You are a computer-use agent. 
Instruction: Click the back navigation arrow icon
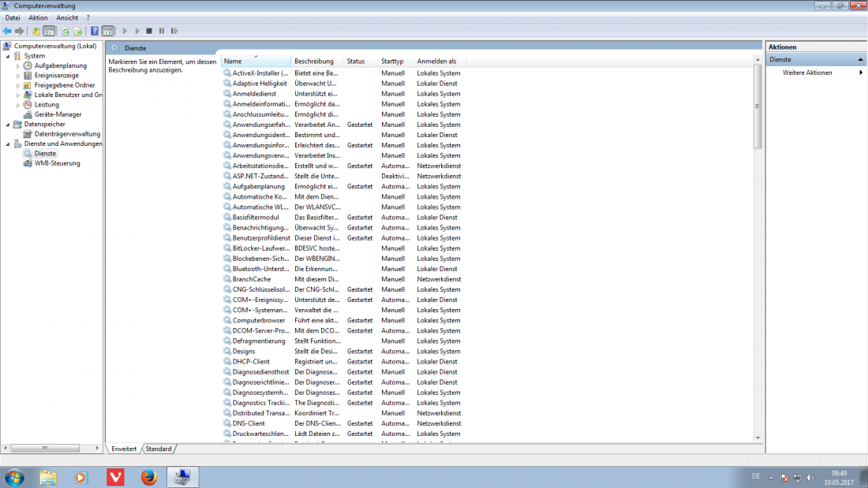click(6, 31)
